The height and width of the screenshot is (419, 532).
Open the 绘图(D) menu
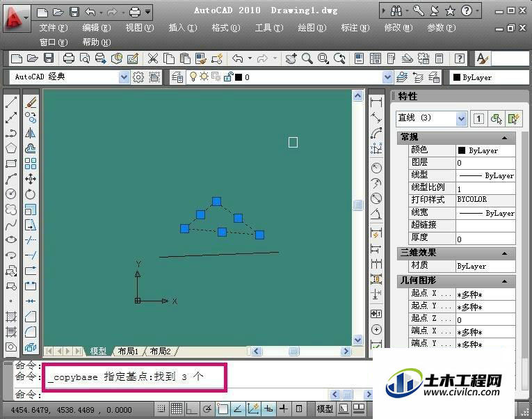click(x=312, y=28)
